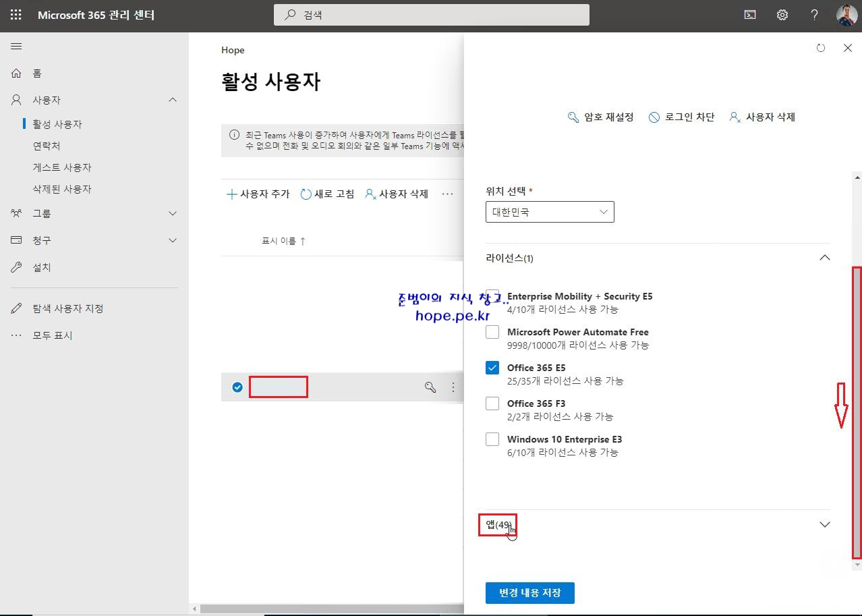Click 사용자 삭제 in user panel

[x=762, y=117]
